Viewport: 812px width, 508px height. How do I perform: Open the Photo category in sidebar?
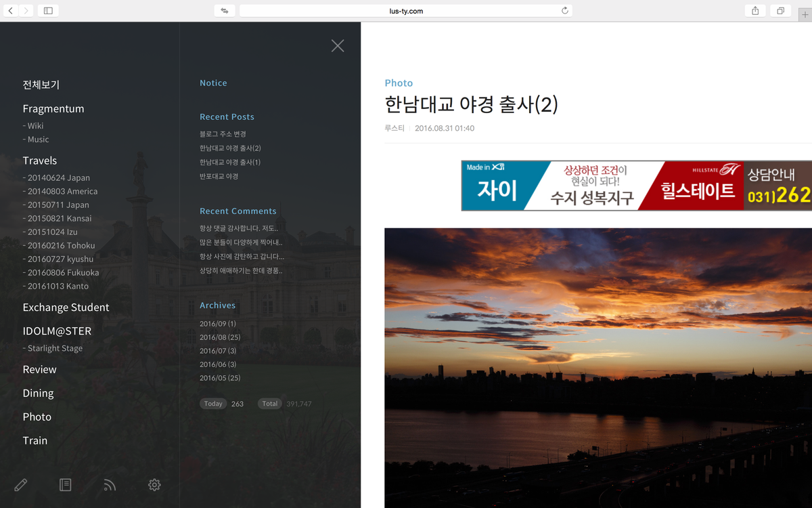point(37,417)
